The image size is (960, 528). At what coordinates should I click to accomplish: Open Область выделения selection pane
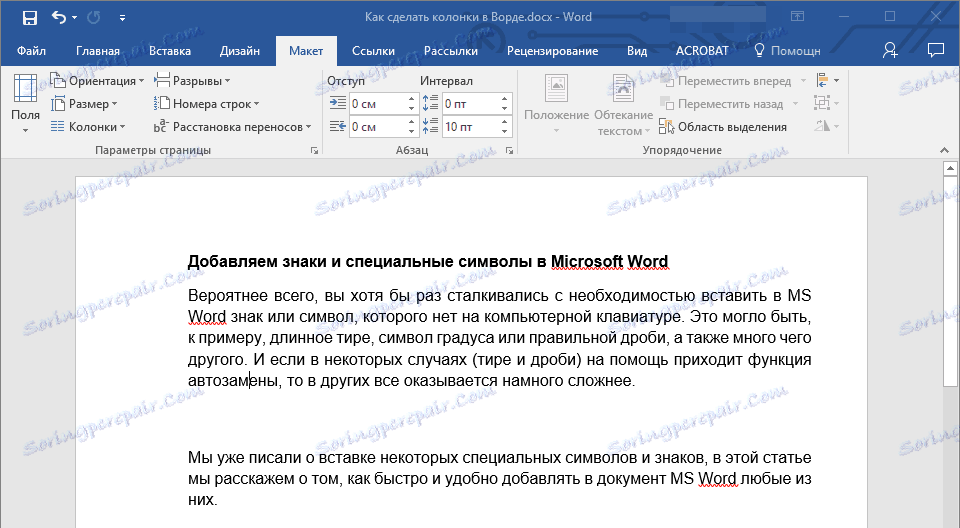pos(723,127)
